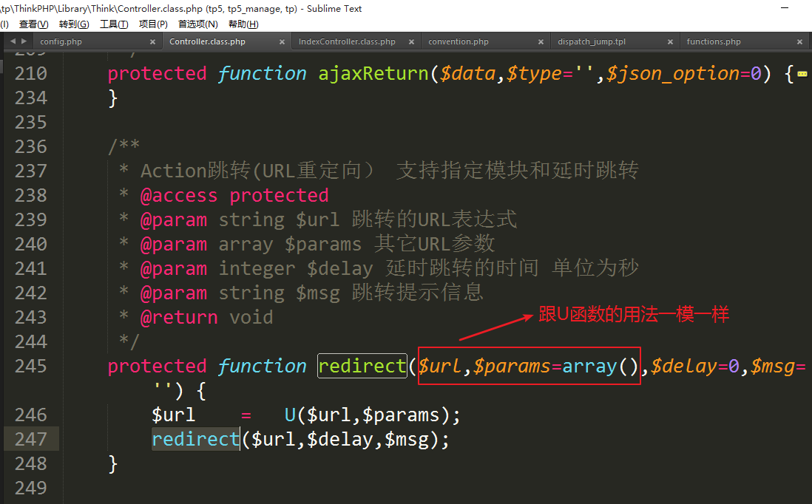Open the 项目(P) menu

pos(153,24)
